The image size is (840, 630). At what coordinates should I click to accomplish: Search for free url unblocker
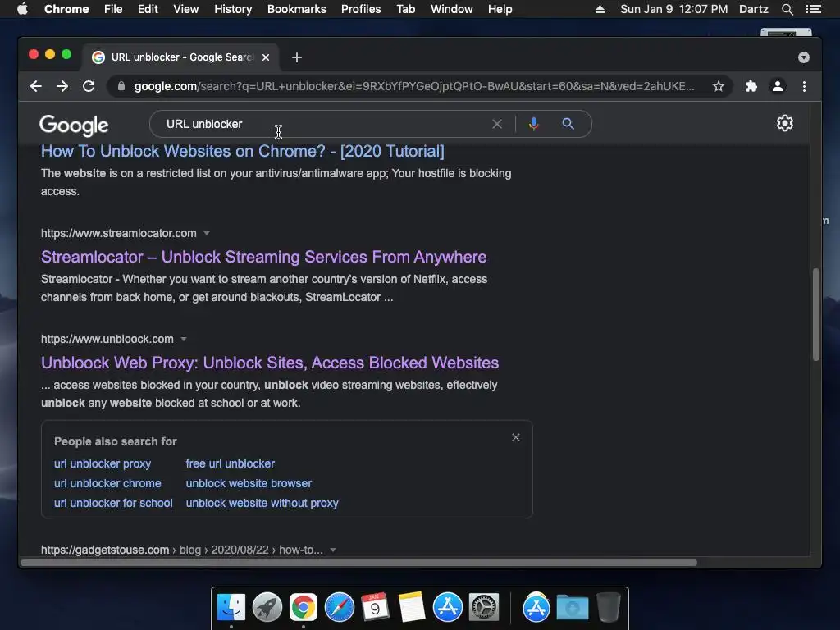[x=231, y=464]
